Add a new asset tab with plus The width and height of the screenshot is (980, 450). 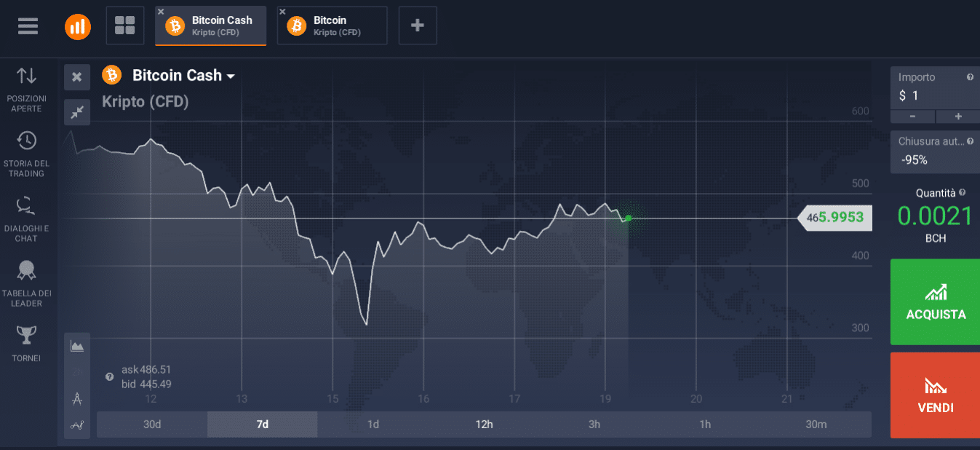(x=418, y=26)
